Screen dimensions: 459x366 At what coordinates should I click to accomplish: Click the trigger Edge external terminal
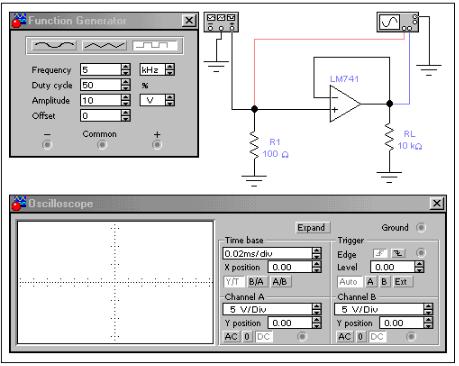pyautogui.click(x=421, y=253)
